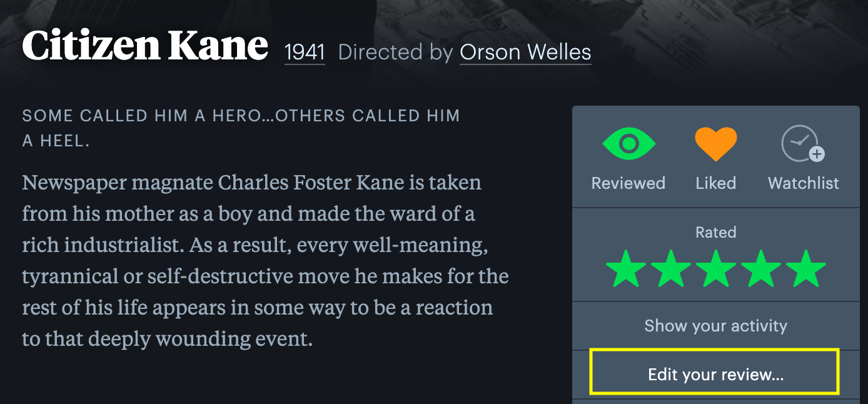Set rating to two stars
868x404 pixels.
point(671,269)
